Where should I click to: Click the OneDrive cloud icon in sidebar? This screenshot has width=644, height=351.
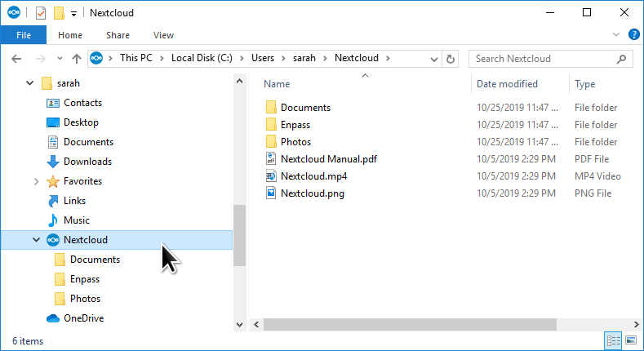[53, 318]
